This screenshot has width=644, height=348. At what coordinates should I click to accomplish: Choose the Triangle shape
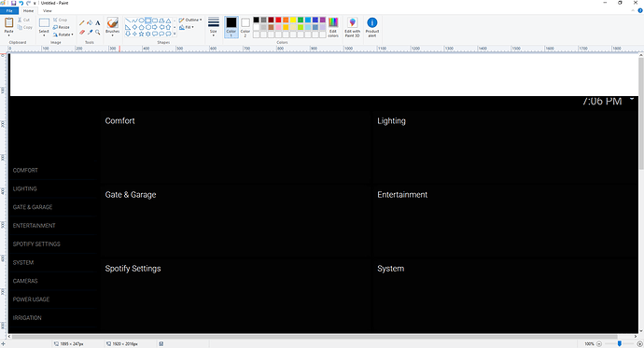pos(168,21)
